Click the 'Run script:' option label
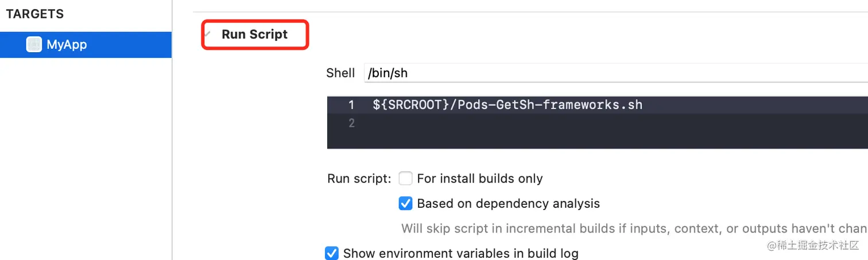Image resolution: width=868 pixels, height=260 pixels. point(359,178)
